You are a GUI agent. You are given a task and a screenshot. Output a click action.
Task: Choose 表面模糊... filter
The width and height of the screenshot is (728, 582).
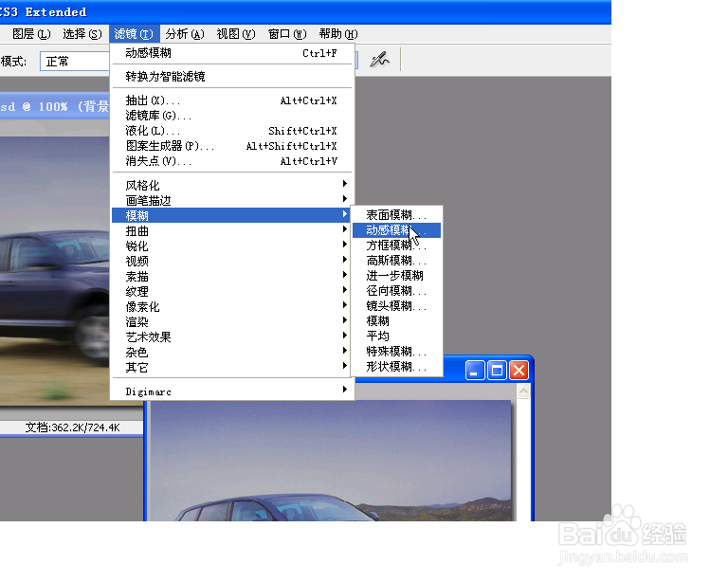[x=396, y=215]
